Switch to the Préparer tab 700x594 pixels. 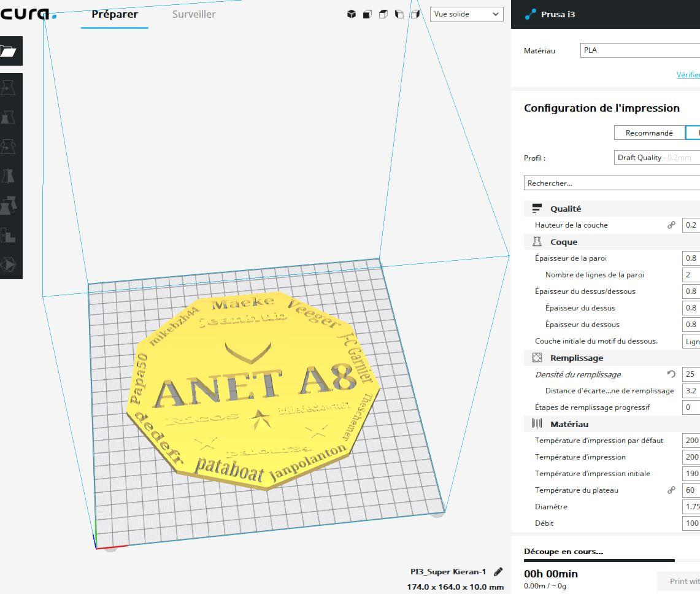pyautogui.click(x=115, y=14)
